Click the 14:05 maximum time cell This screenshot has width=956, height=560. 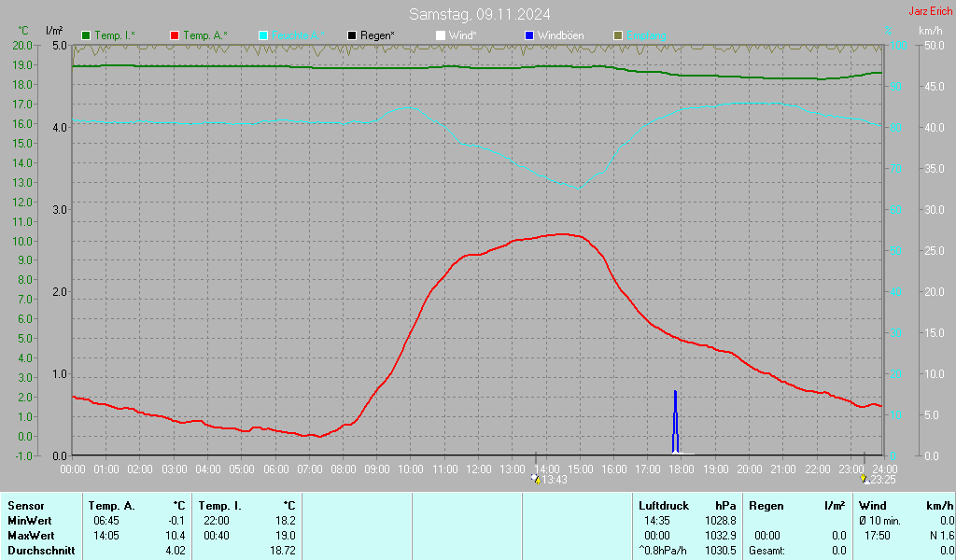(106, 536)
